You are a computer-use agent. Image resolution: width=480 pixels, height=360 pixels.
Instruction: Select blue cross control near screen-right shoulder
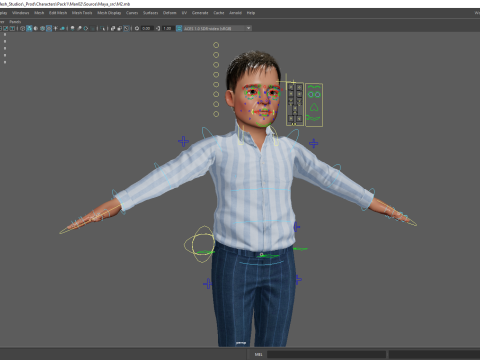point(313,144)
